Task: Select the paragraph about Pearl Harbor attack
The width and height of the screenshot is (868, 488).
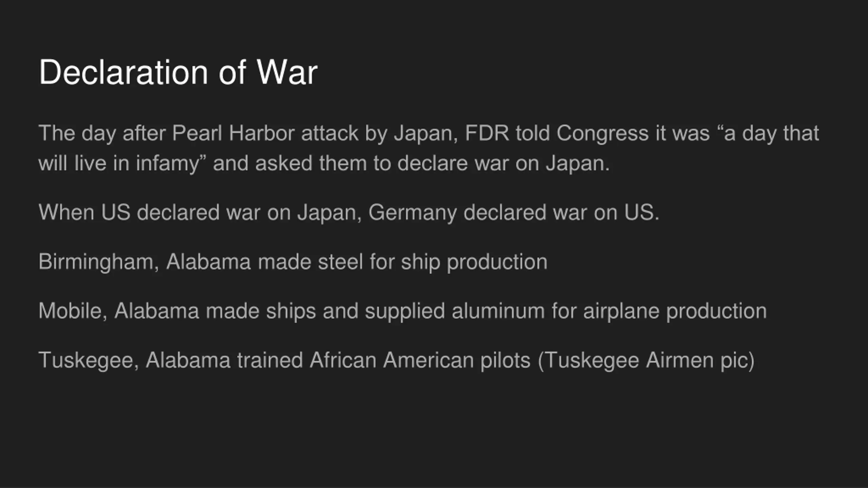Action: 429,148
